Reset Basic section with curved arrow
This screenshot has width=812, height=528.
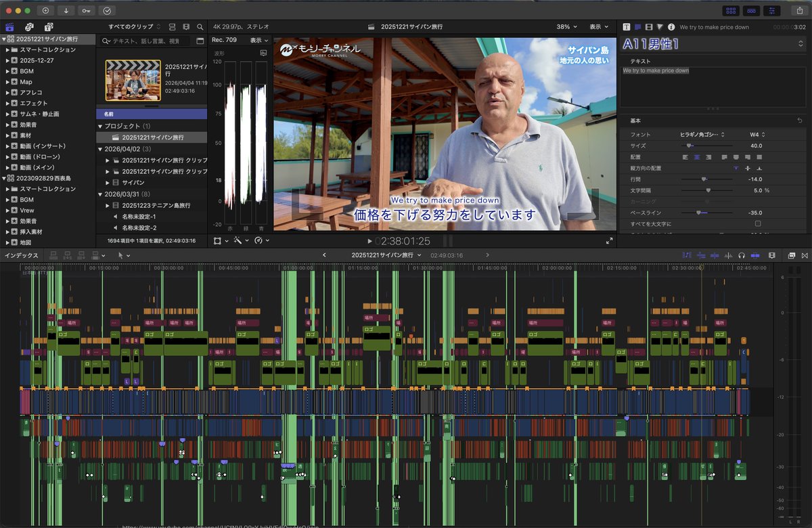(800, 120)
